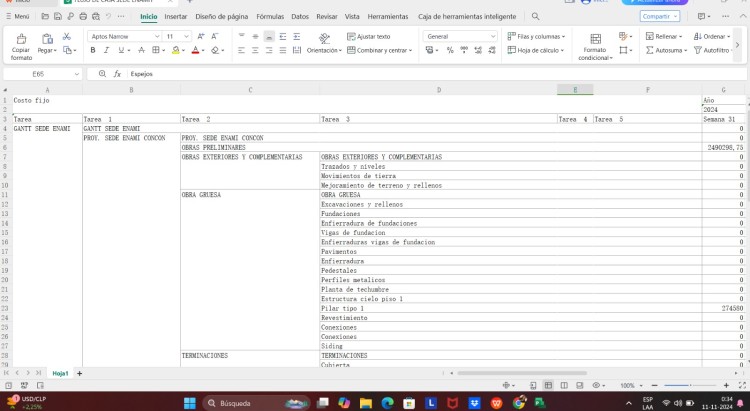Click the decrease decimal places icon
The height and width of the screenshot is (411, 750).
[492, 50]
